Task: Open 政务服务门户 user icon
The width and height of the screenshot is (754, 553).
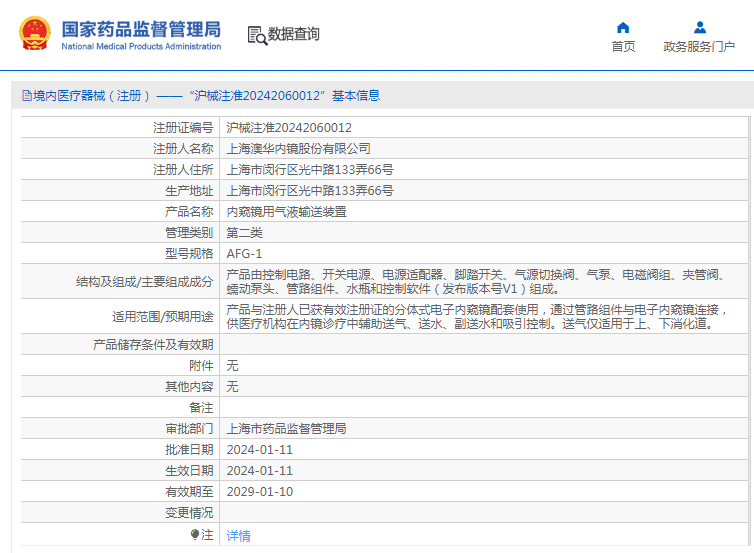Action: click(700, 27)
